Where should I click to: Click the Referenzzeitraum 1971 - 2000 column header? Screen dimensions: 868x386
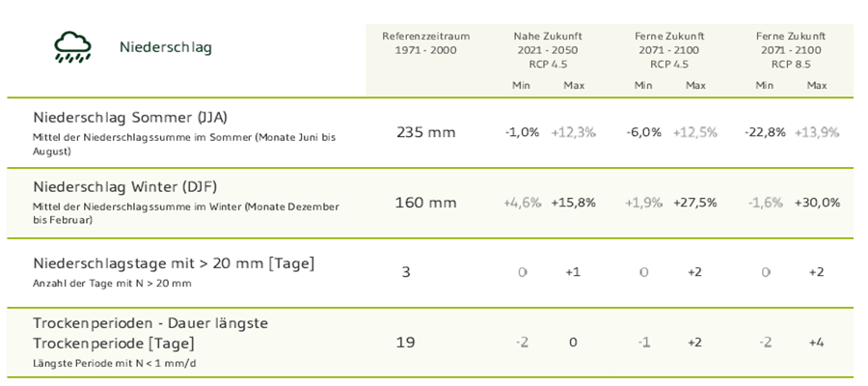[x=425, y=42]
